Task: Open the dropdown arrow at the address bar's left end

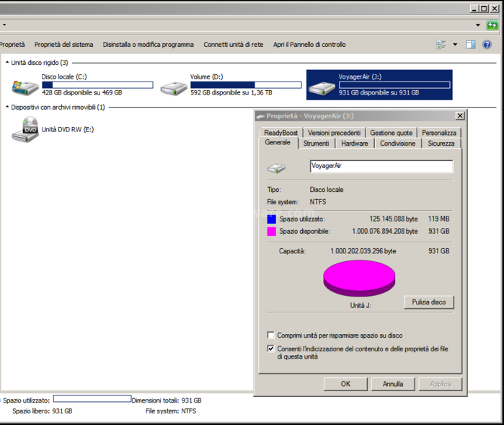Action: coord(4,25)
